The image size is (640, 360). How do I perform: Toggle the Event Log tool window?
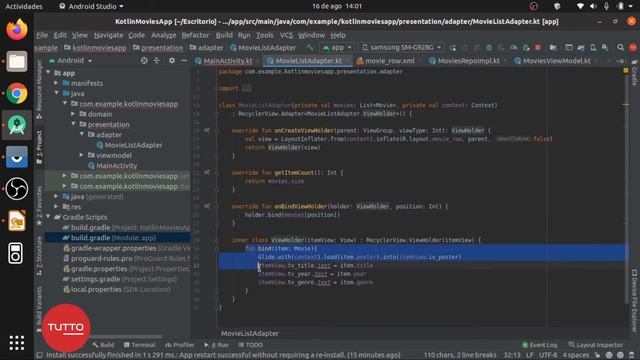click(539, 345)
